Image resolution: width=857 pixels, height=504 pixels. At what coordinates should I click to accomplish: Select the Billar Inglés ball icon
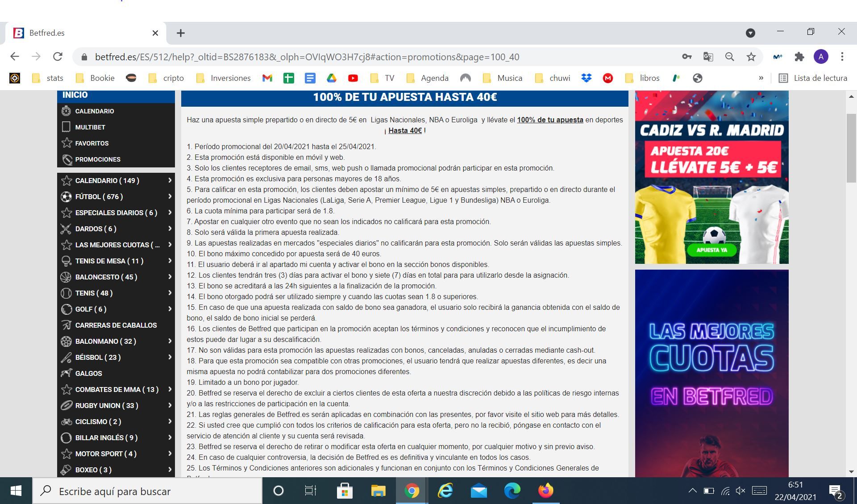coord(66,437)
